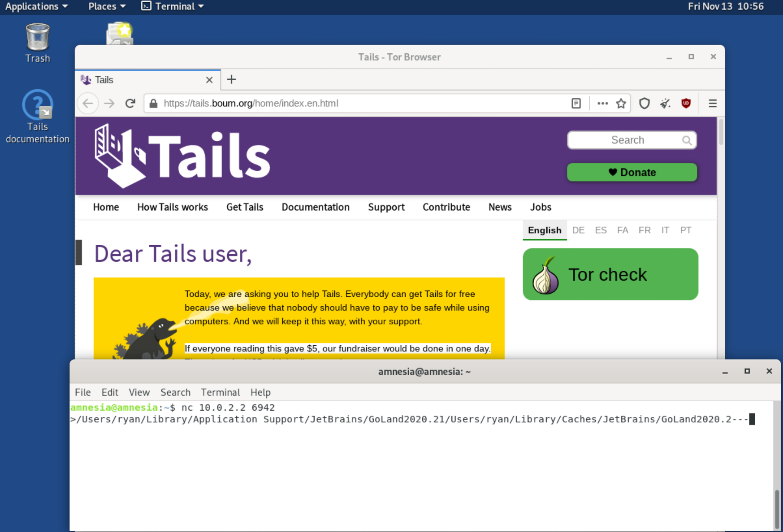Click the padlock site security icon
The width and height of the screenshot is (783, 532).
pyautogui.click(x=153, y=104)
